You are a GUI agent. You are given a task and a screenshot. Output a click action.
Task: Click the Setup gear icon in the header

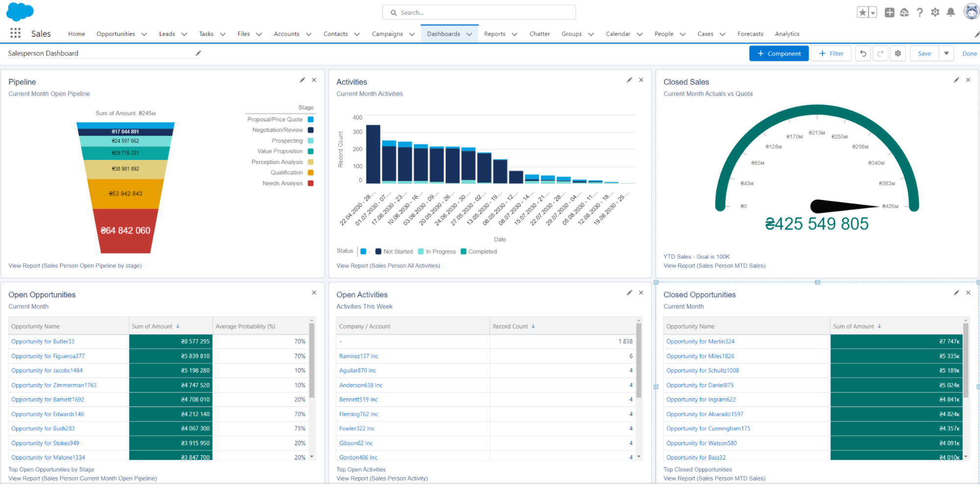point(935,12)
